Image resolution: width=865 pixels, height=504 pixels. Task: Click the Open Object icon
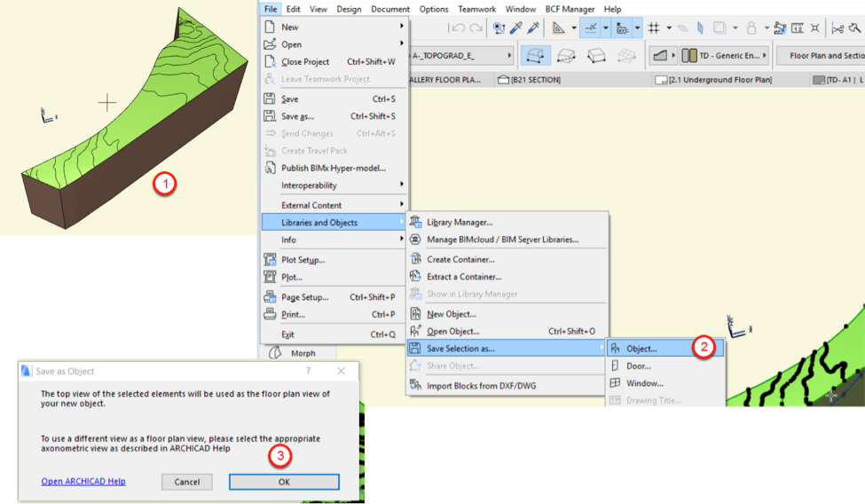pyautogui.click(x=415, y=331)
